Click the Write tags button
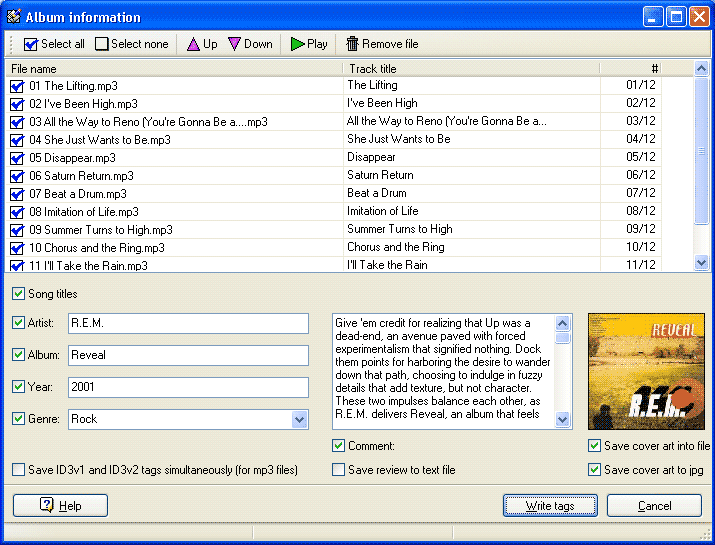The width and height of the screenshot is (715, 545). click(x=550, y=506)
